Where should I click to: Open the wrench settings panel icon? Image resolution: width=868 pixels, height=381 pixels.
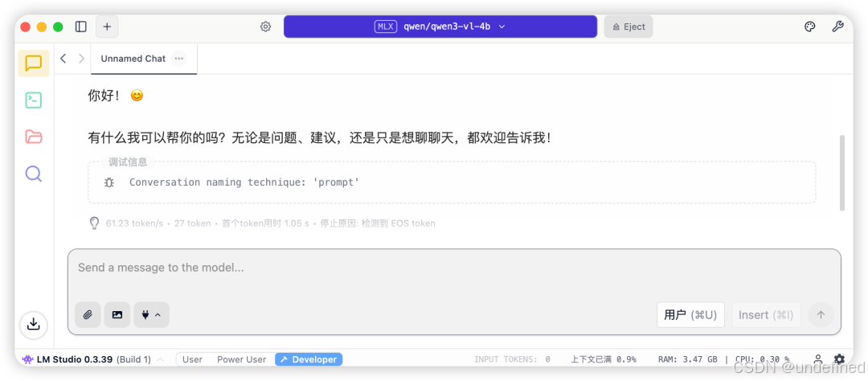coord(837,27)
